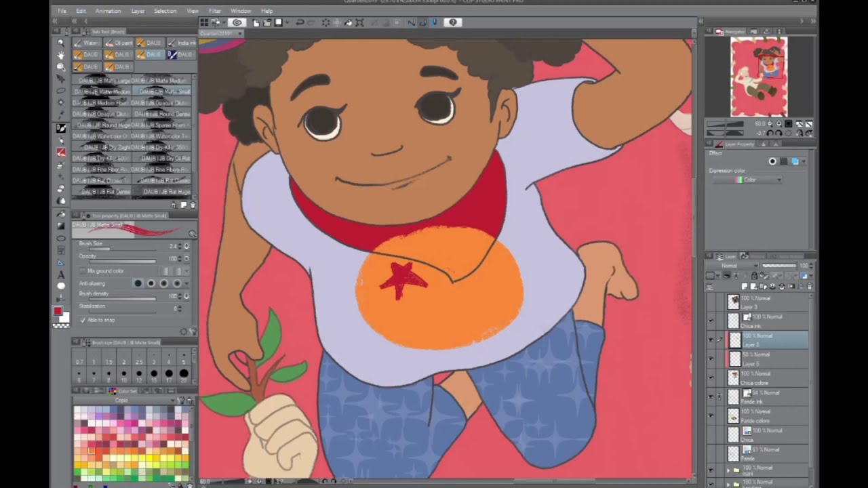This screenshot has height=488, width=868.
Task: Hide the Chica ink layer
Action: [x=711, y=321]
